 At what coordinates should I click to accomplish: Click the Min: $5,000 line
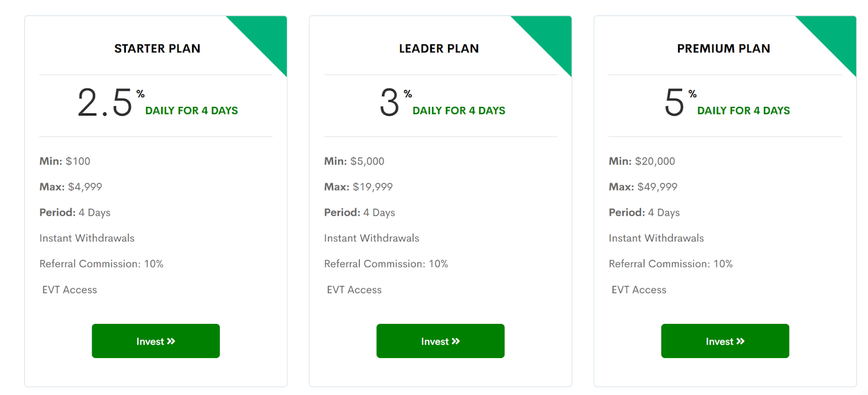point(354,161)
